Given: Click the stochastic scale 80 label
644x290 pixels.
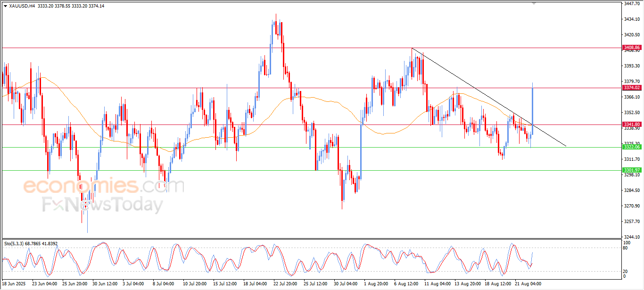Looking at the screenshot, I should 626,247.
